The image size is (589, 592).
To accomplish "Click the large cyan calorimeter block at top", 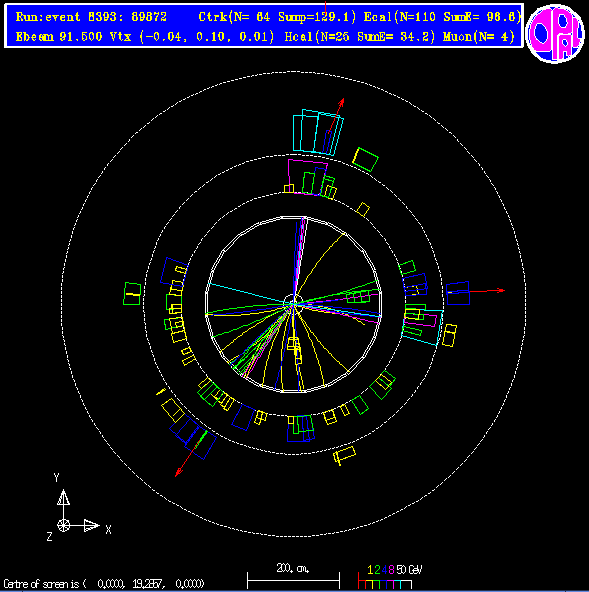I will (318, 132).
